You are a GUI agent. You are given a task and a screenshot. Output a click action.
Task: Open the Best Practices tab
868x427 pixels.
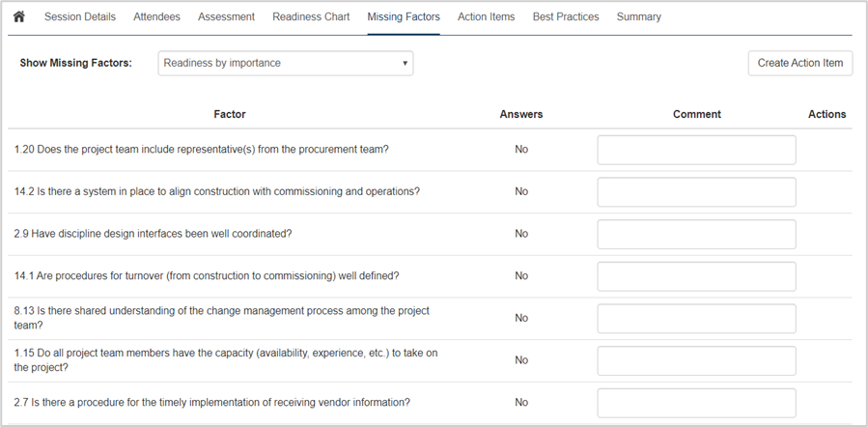point(566,17)
